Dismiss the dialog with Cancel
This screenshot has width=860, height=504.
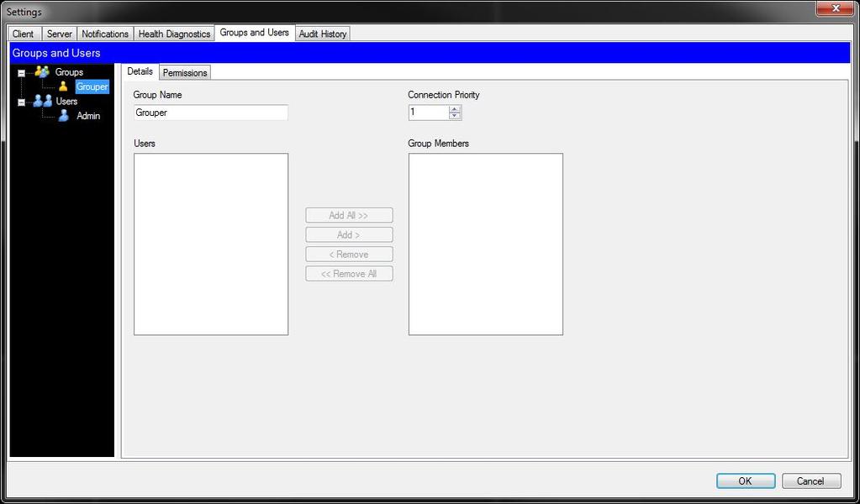coord(811,481)
